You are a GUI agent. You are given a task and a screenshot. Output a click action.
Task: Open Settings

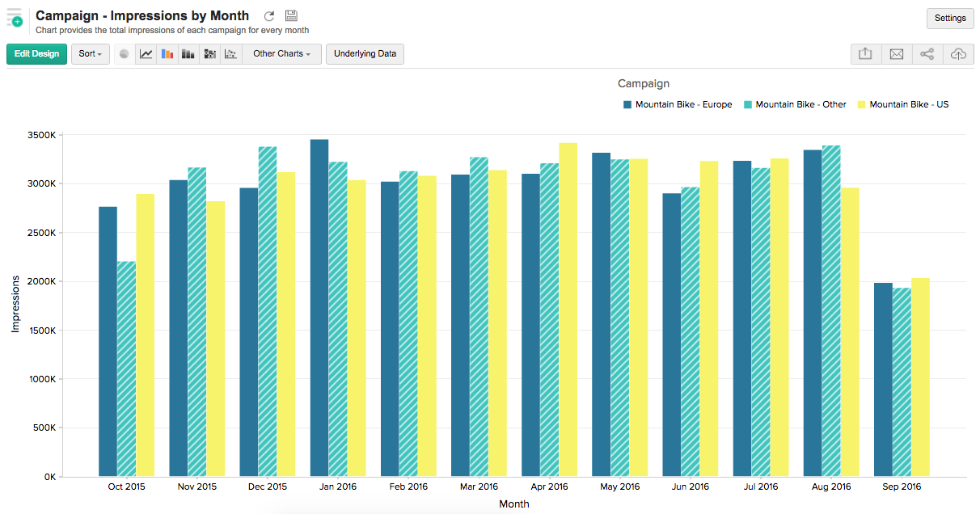(949, 18)
